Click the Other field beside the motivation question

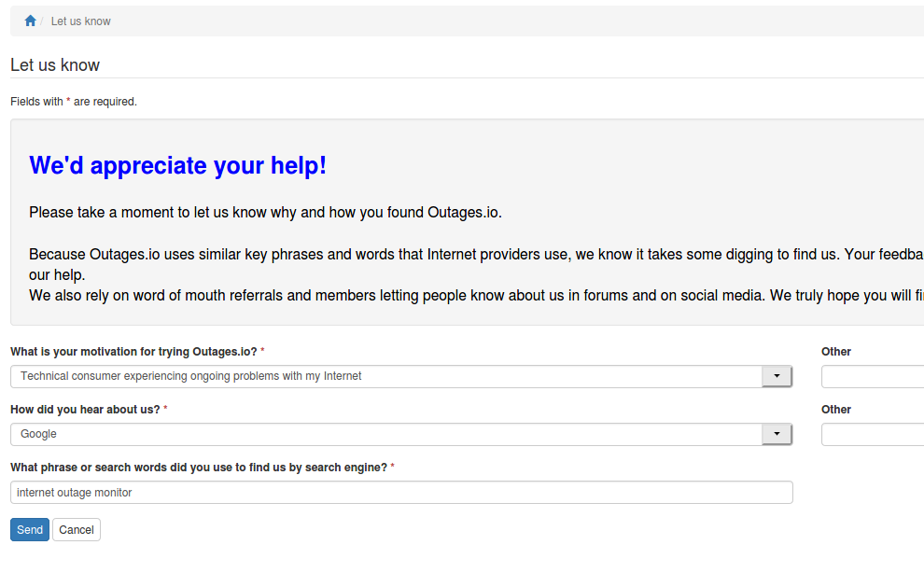tap(873, 376)
